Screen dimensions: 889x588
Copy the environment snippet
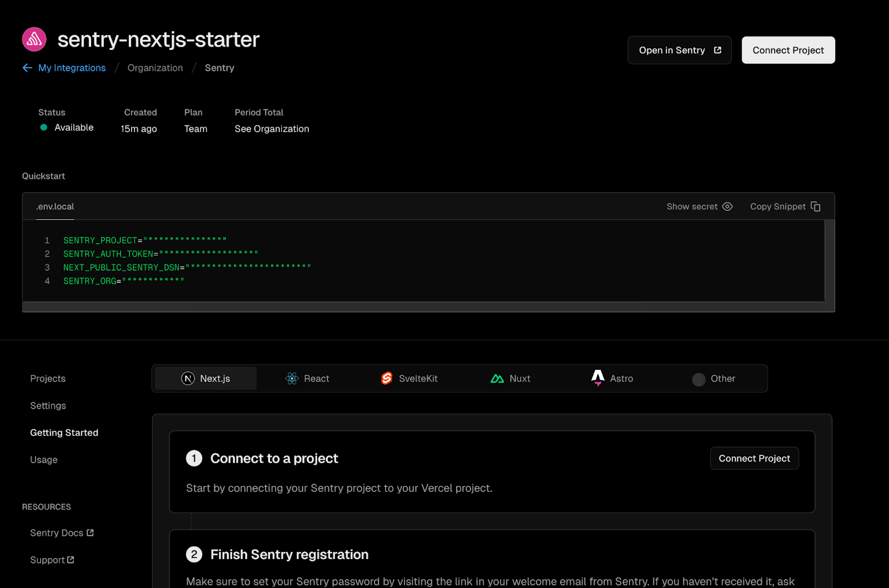click(x=785, y=206)
